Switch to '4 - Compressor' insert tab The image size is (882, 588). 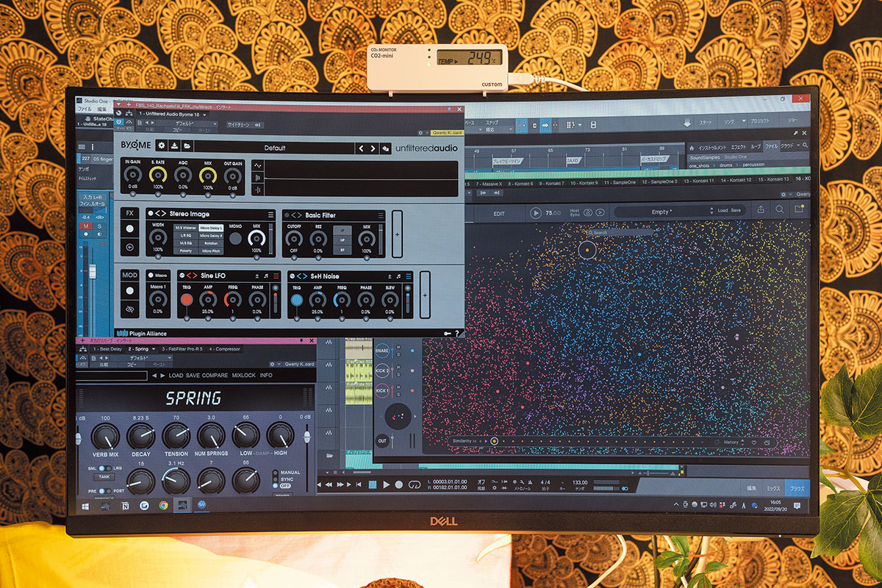(224, 348)
